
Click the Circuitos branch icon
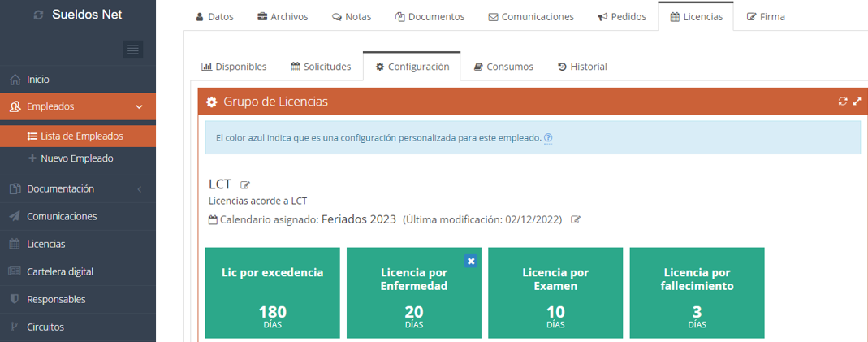click(x=15, y=327)
